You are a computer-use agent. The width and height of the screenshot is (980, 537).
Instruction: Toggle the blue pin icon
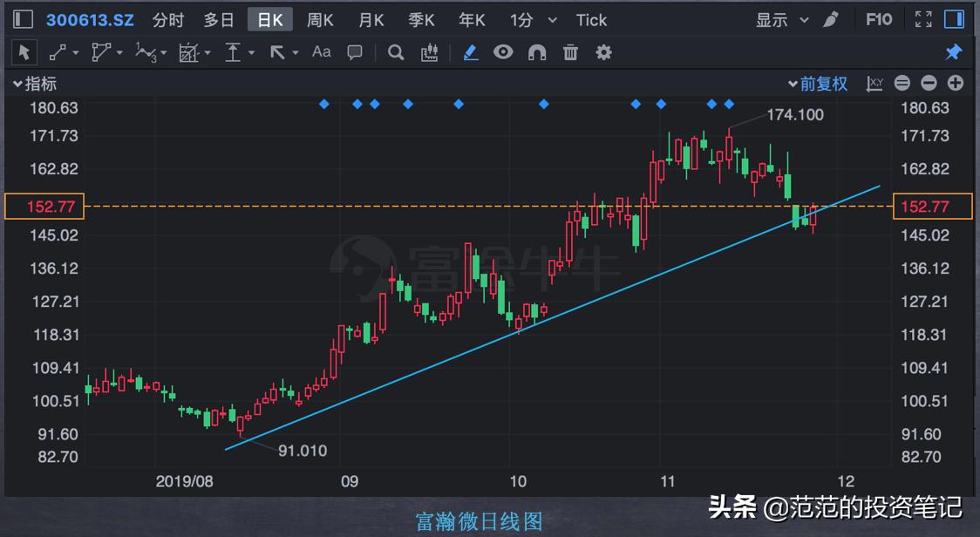953,51
